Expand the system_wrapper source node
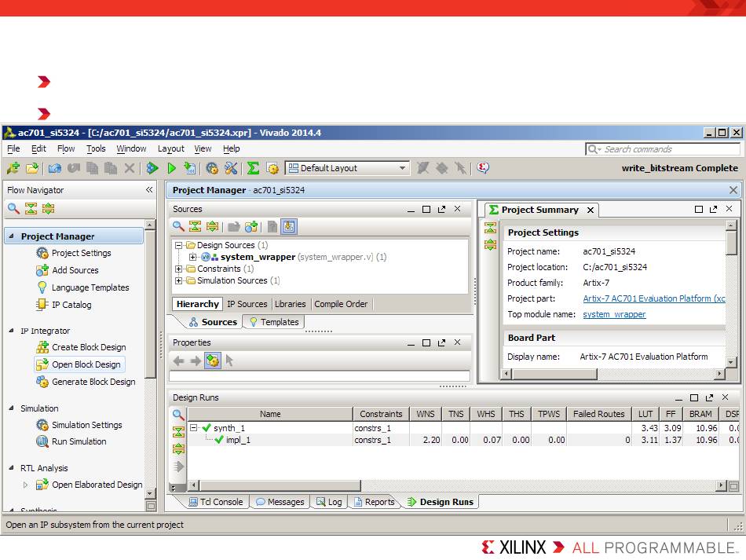This screenshot has width=746, height=560. pyautogui.click(x=192, y=258)
